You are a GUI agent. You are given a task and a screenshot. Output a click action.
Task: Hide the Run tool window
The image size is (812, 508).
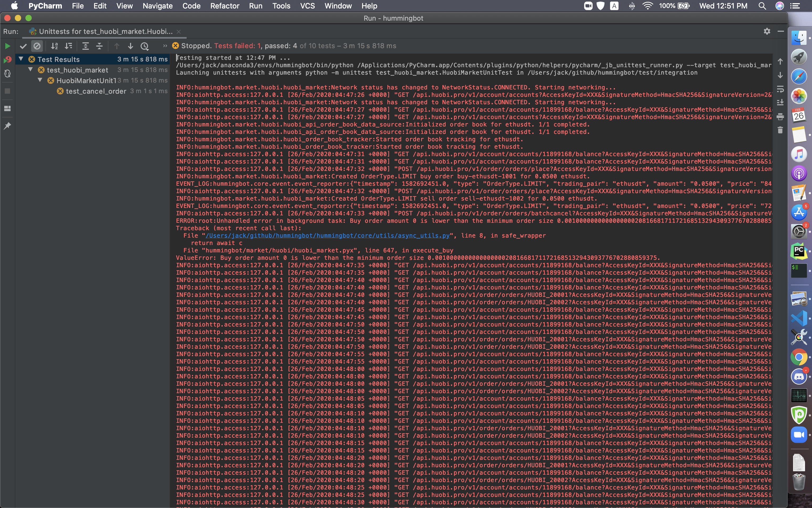[781, 31]
